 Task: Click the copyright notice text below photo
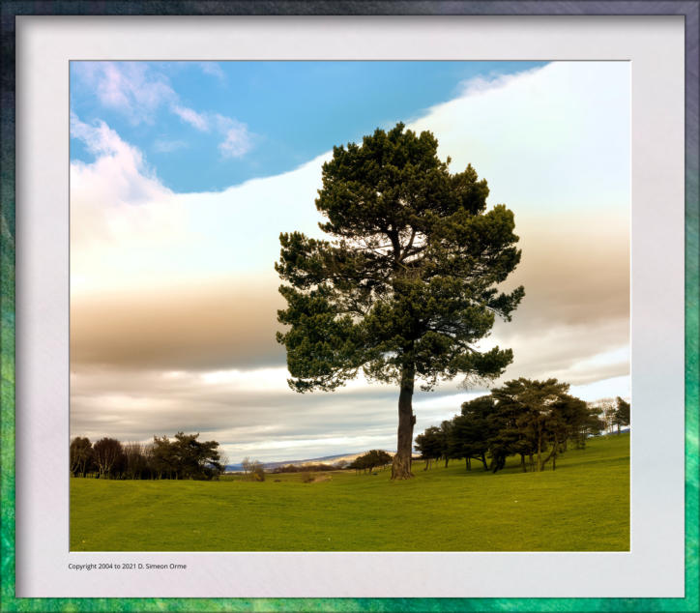[127, 566]
